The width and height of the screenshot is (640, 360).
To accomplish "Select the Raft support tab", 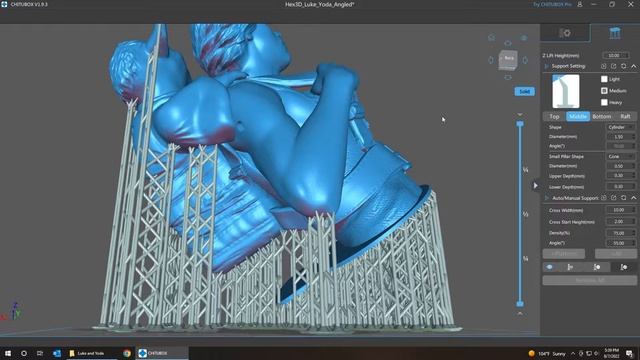I will click(625, 116).
